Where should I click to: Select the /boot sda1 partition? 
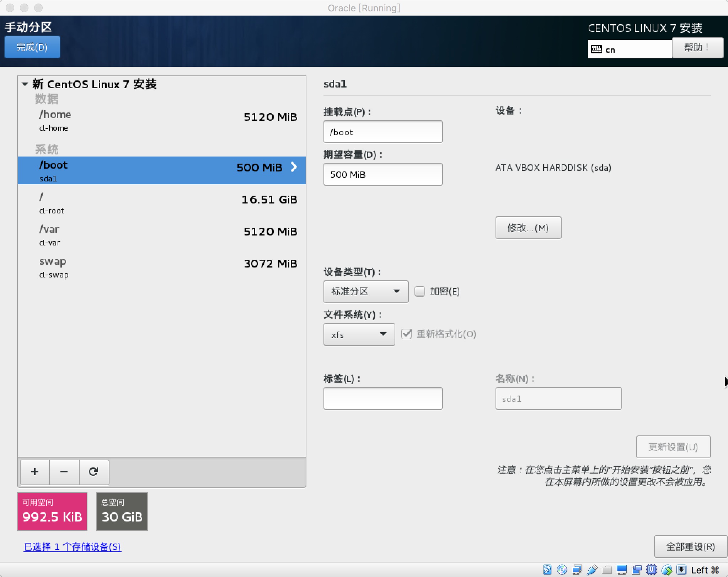(162, 170)
